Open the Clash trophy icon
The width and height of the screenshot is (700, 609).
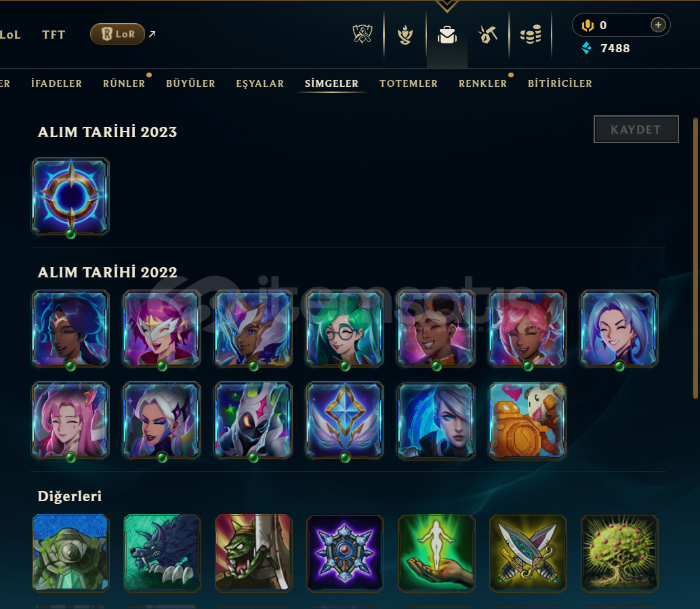pyautogui.click(x=362, y=34)
